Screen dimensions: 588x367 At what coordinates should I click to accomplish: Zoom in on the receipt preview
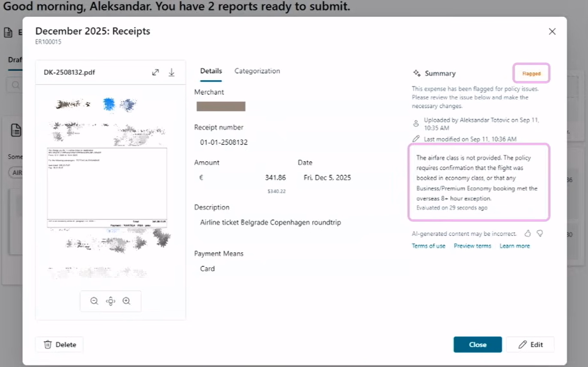(126, 301)
